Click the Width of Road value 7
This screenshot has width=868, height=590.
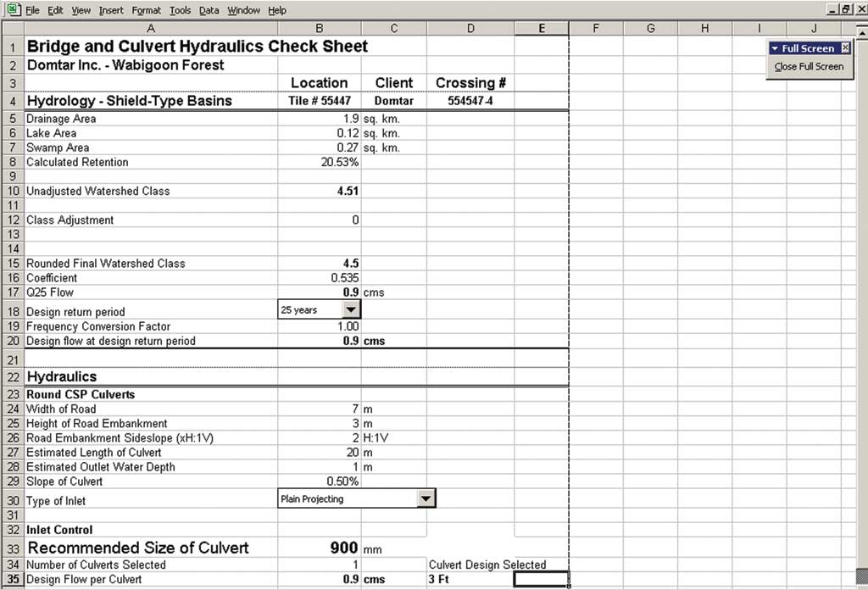pyautogui.click(x=320, y=409)
